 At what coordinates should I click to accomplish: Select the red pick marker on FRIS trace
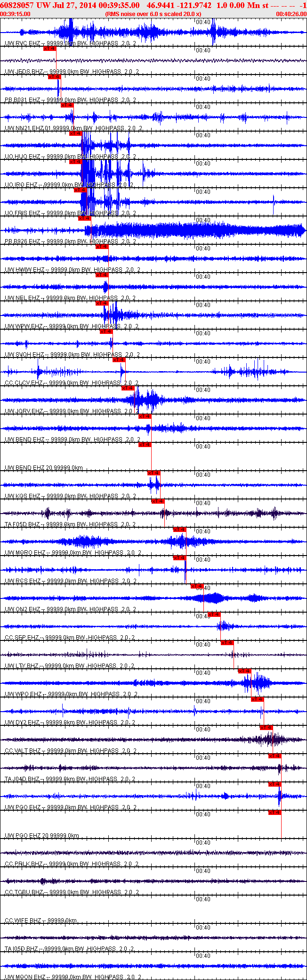click(x=81, y=190)
